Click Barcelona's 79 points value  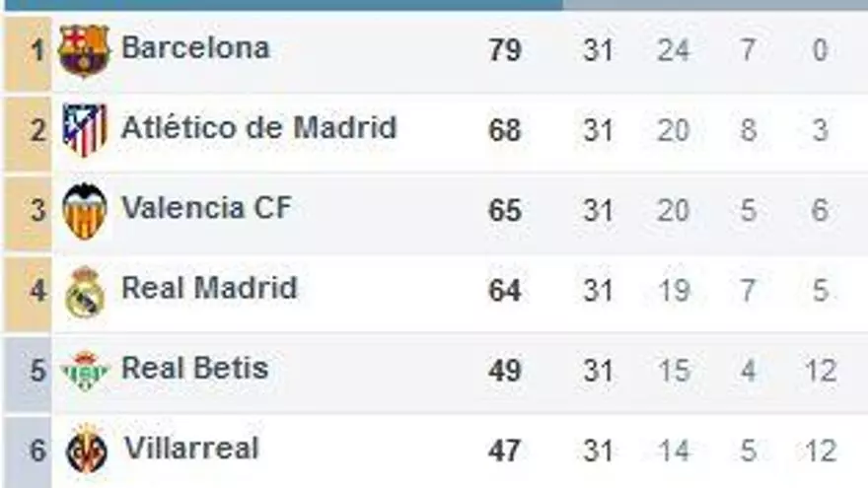pos(504,50)
